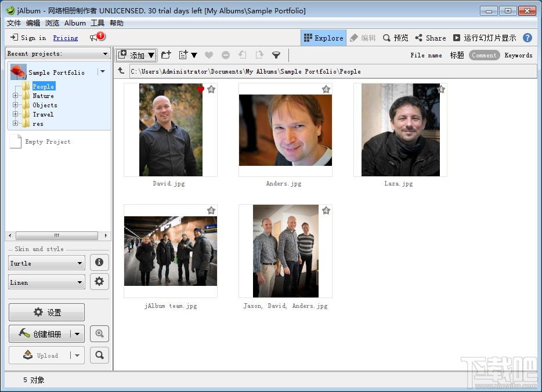Click the skin info icon
This screenshot has height=392, width=542.
[x=99, y=262]
